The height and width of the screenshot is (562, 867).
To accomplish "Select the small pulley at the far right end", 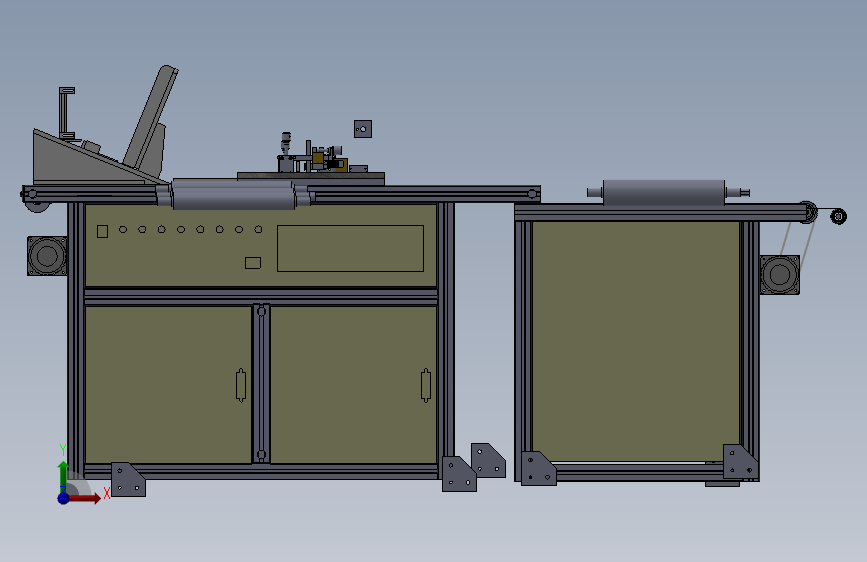I will [x=838, y=216].
